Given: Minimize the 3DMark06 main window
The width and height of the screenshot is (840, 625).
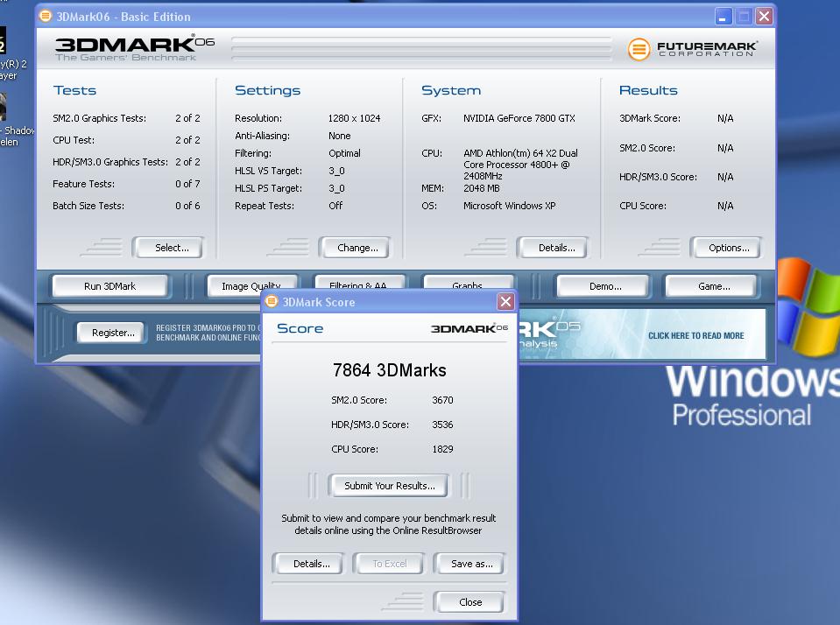Looking at the screenshot, I should (724, 16).
